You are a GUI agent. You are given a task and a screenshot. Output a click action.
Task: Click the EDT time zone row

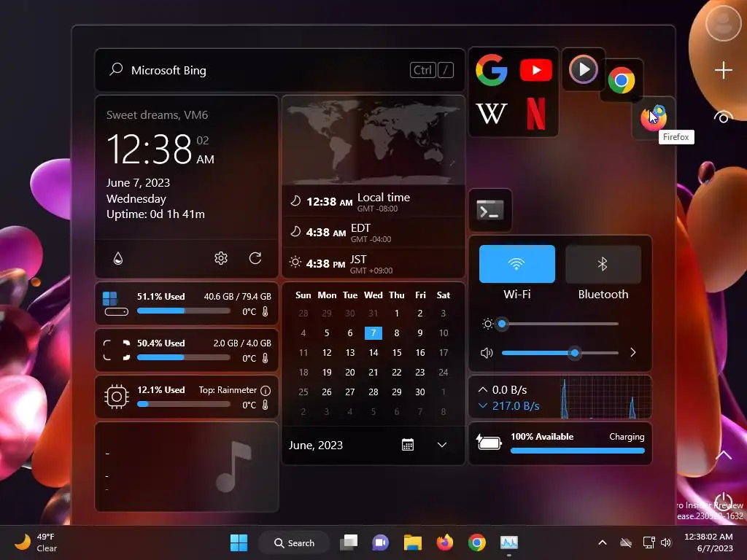(373, 233)
